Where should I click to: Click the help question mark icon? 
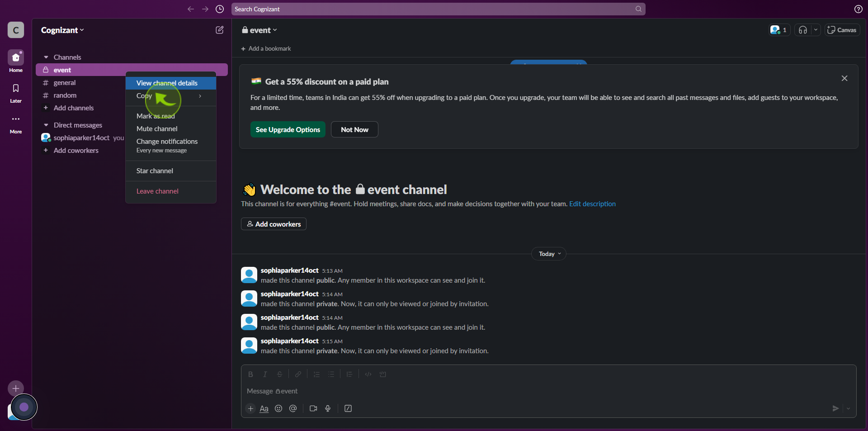coord(858,9)
